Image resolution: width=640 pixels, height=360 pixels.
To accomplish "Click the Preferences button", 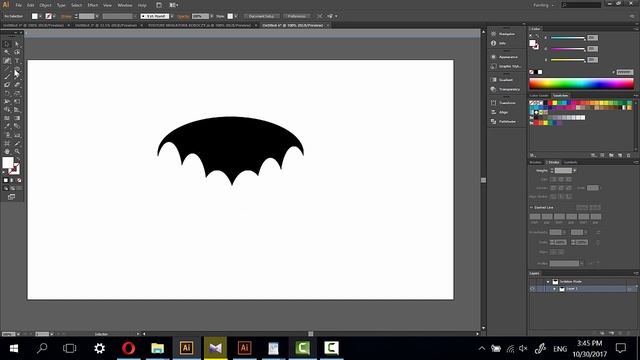I will (x=297, y=16).
